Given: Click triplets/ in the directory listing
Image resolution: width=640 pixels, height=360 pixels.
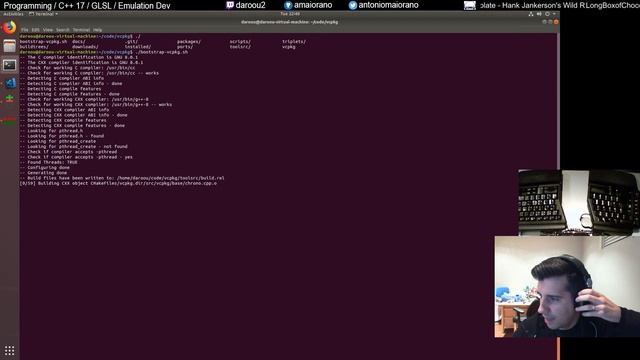Looking at the screenshot, I should coord(294,42).
